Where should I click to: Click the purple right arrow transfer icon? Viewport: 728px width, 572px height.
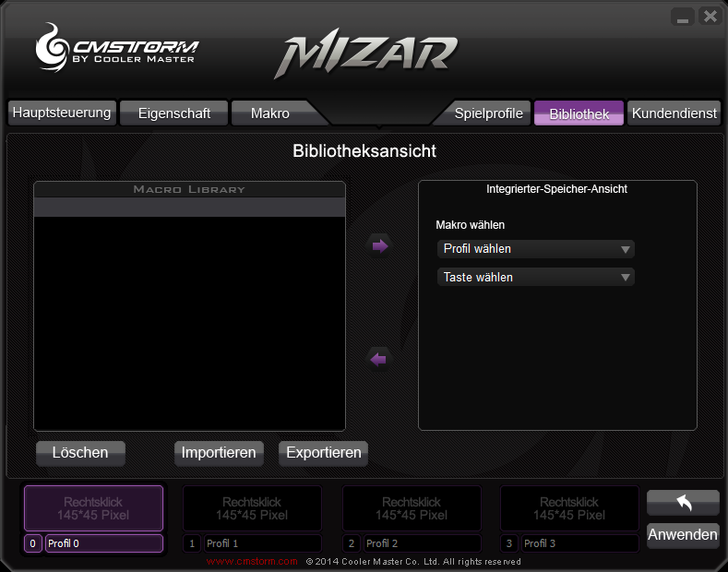pos(379,246)
